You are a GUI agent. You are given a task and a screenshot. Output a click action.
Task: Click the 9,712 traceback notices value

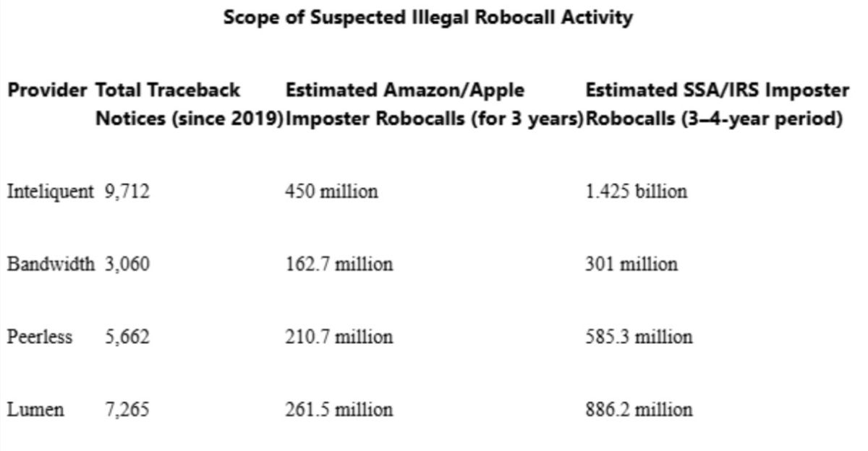[x=127, y=192]
